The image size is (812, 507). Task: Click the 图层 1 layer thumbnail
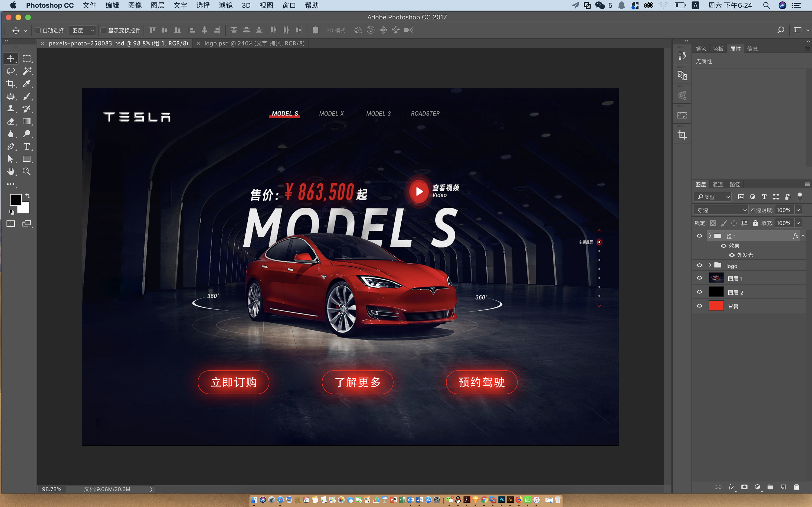coord(716,278)
